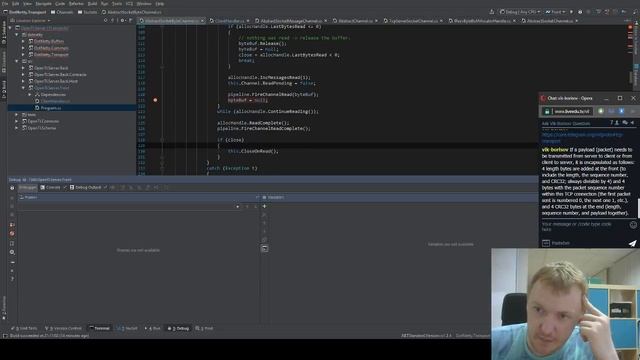
Task: Open the Build menu
Action: point(93,4)
